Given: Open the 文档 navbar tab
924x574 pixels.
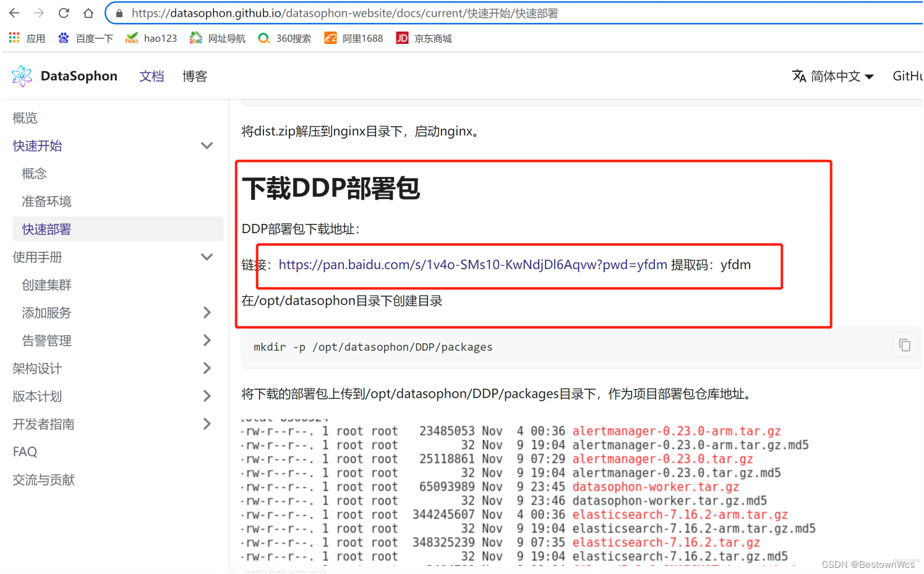Looking at the screenshot, I should 152,76.
